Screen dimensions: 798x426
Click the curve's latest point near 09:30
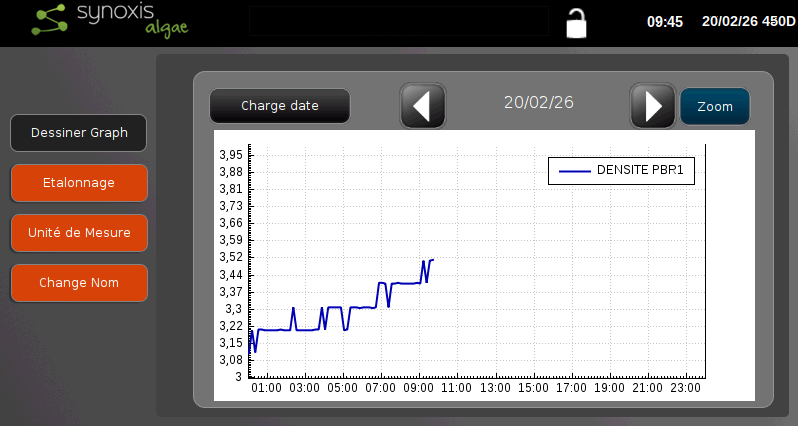432,260
